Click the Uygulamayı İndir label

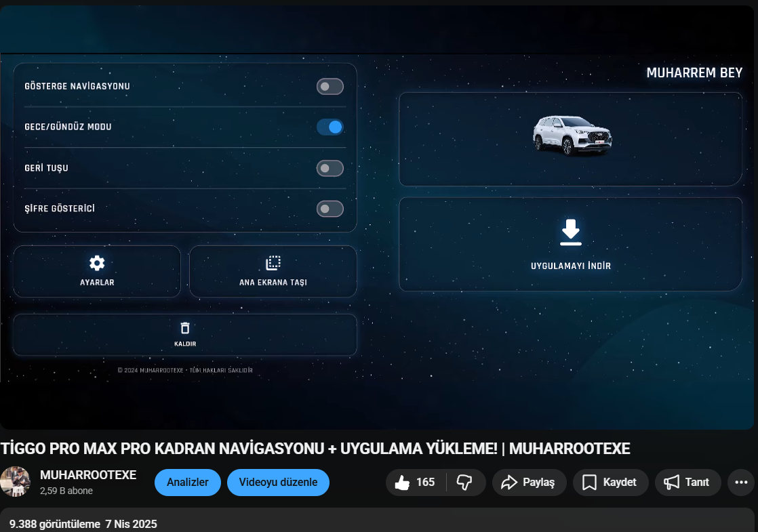(571, 266)
